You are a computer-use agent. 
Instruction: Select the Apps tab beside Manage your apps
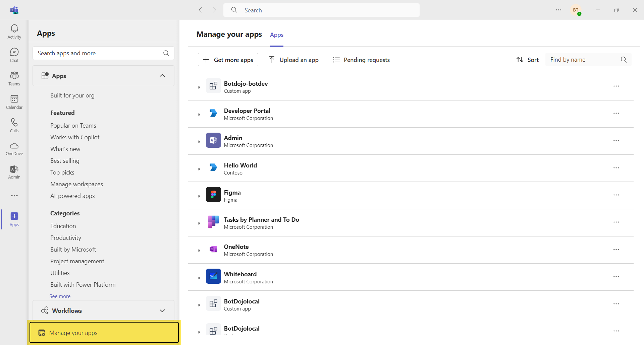pos(277,35)
